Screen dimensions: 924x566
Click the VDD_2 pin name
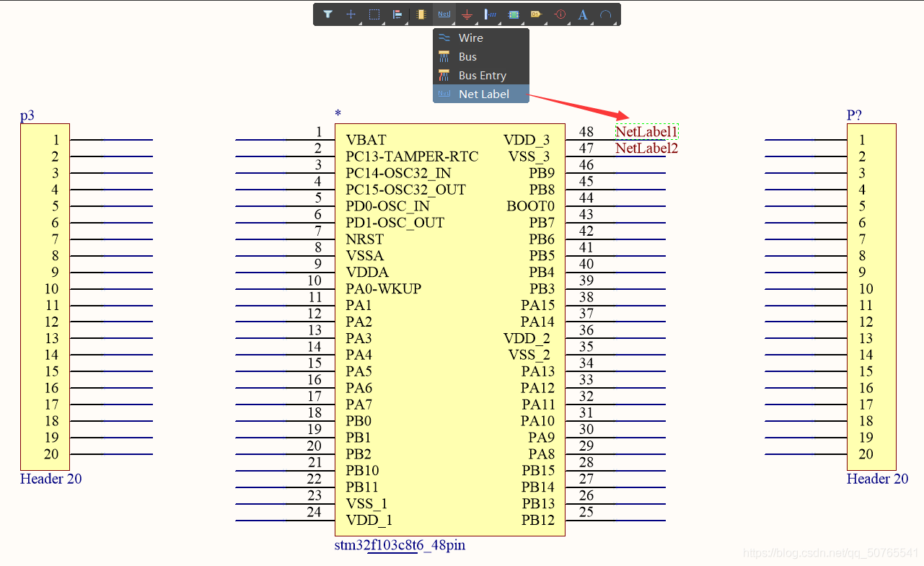click(527, 339)
